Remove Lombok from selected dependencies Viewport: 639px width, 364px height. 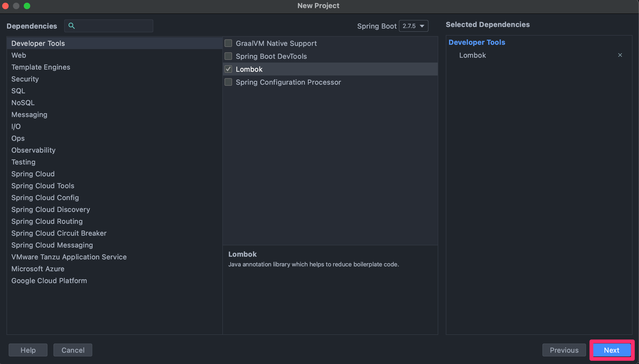pos(620,55)
